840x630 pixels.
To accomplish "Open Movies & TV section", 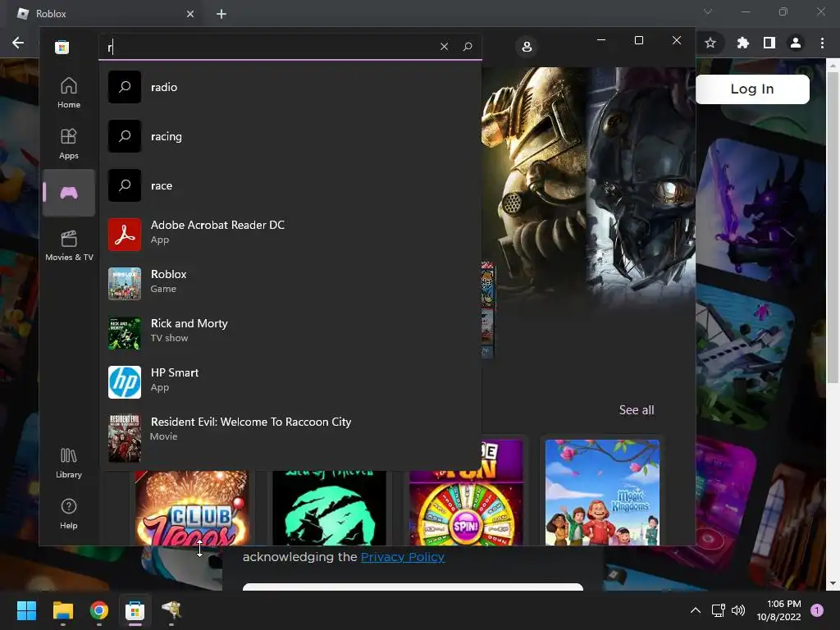I will click(x=69, y=244).
